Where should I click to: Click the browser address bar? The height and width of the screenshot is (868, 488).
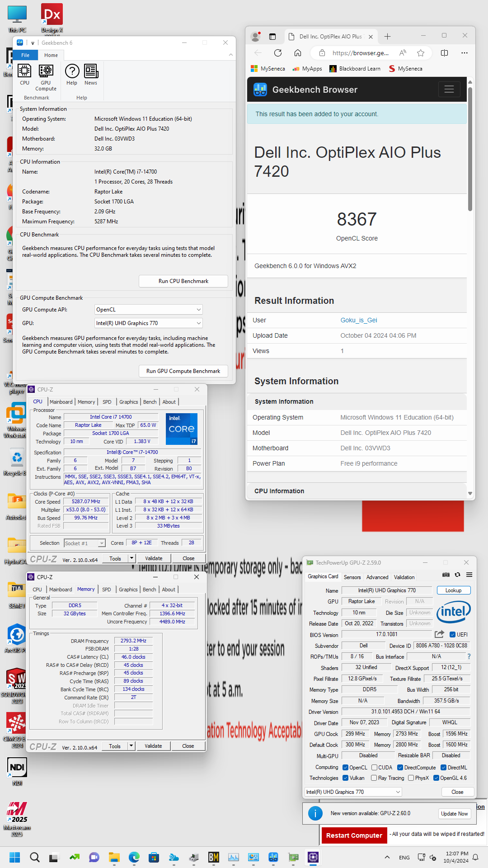(360, 53)
